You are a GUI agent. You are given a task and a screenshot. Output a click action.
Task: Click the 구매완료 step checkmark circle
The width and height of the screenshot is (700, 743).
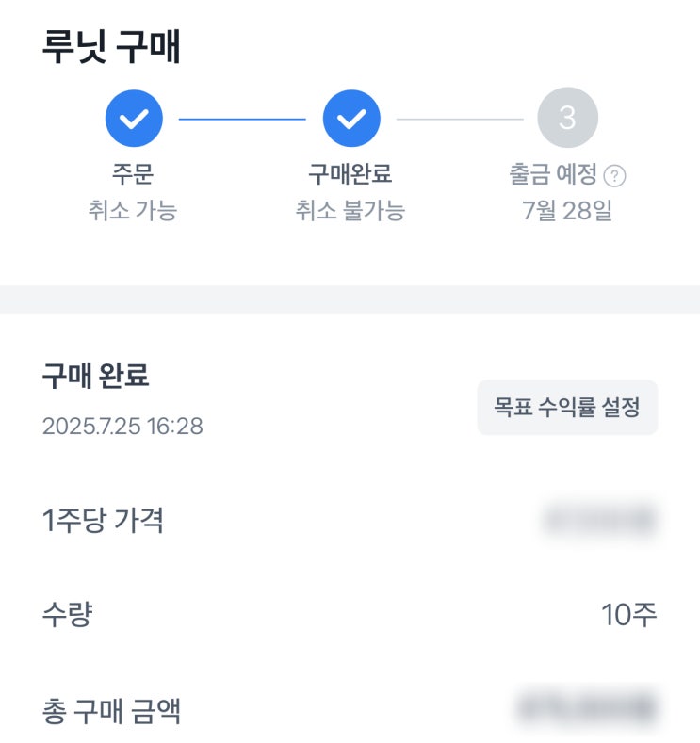(351, 119)
